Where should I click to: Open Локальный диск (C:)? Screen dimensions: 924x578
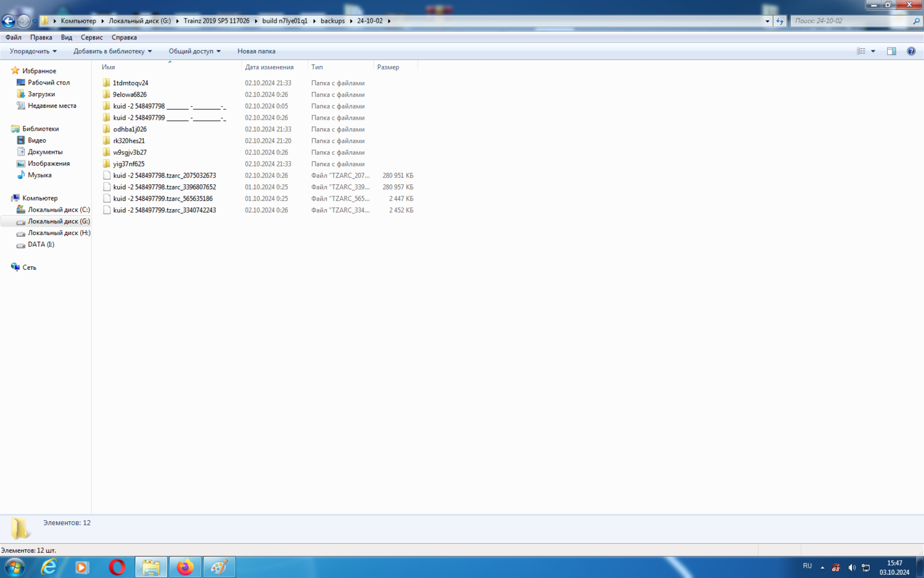(x=59, y=210)
